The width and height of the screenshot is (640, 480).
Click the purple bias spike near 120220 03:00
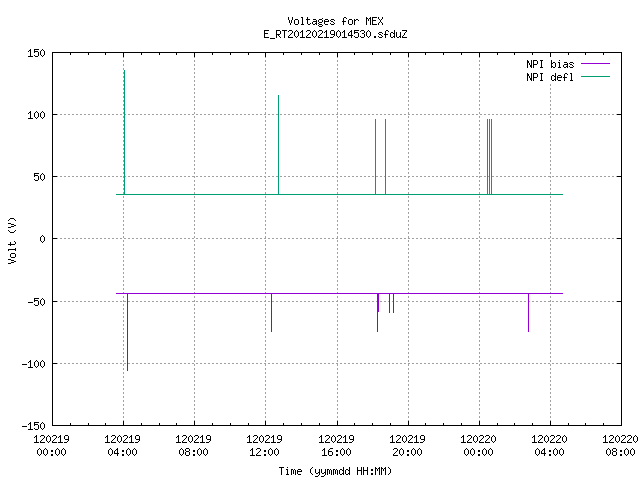click(x=529, y=312)
